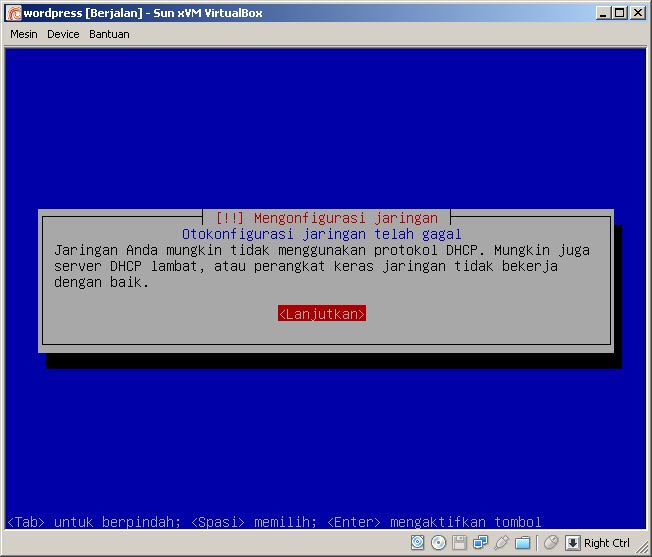
Task: Click the window resize grip in the status bar
Action: [x=643, y=548]
